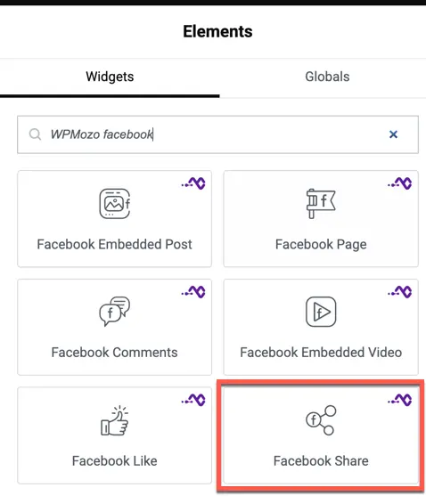The width and height of the screenshot is (426, 504).
Task: Add the Facebook Embedded Video widget label
Action: [x=321, y=353]
